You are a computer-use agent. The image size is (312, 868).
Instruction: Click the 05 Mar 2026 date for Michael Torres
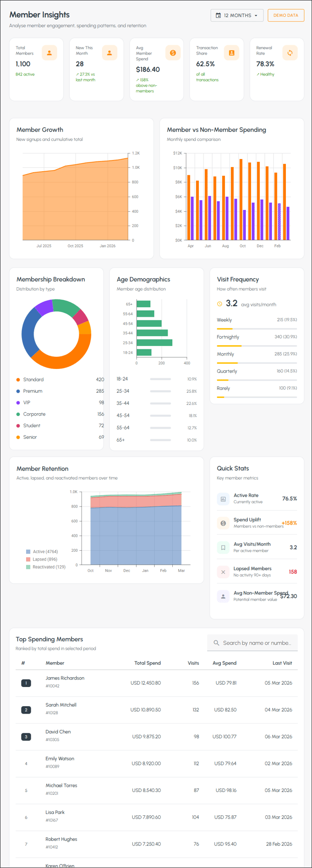(278, 790)
